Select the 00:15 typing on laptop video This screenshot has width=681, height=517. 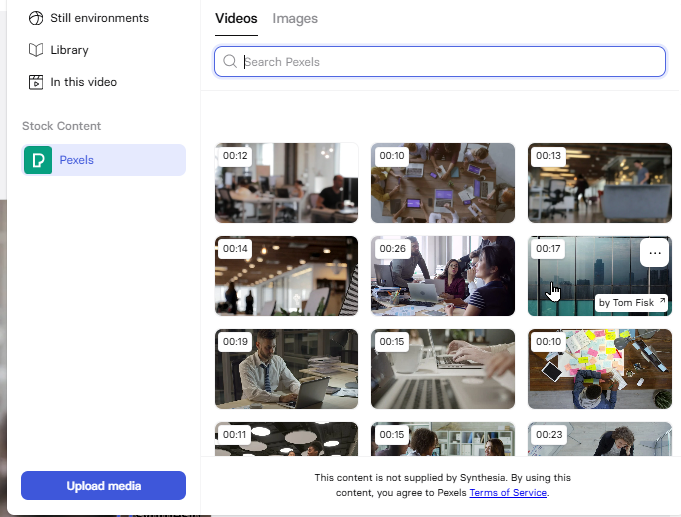click(x=443, y=370)
